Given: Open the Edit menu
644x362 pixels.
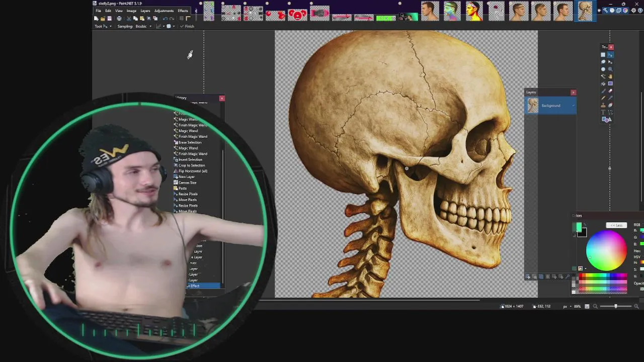Looking at the screenshot, I should [x=108, y=11].
